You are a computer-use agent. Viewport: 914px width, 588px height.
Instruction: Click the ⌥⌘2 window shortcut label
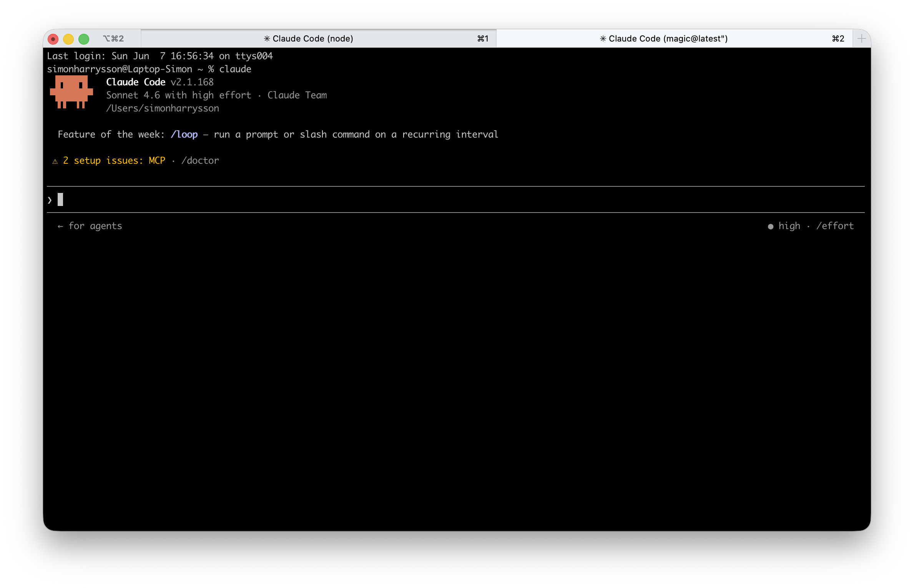113,38
